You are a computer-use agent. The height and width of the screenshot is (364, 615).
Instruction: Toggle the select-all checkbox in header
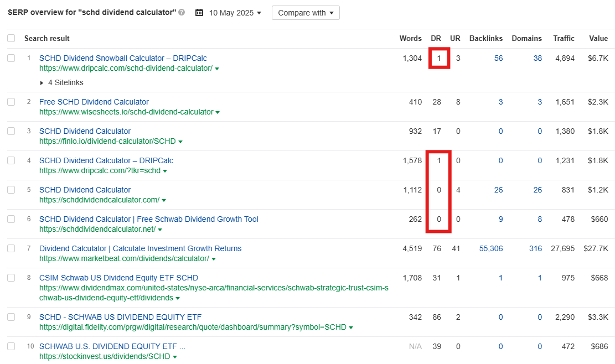click(11, 38)
